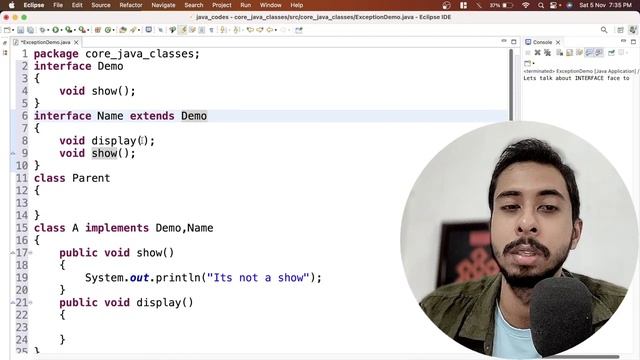Click the Previous Annotation toolbar icon

(236, 30)
